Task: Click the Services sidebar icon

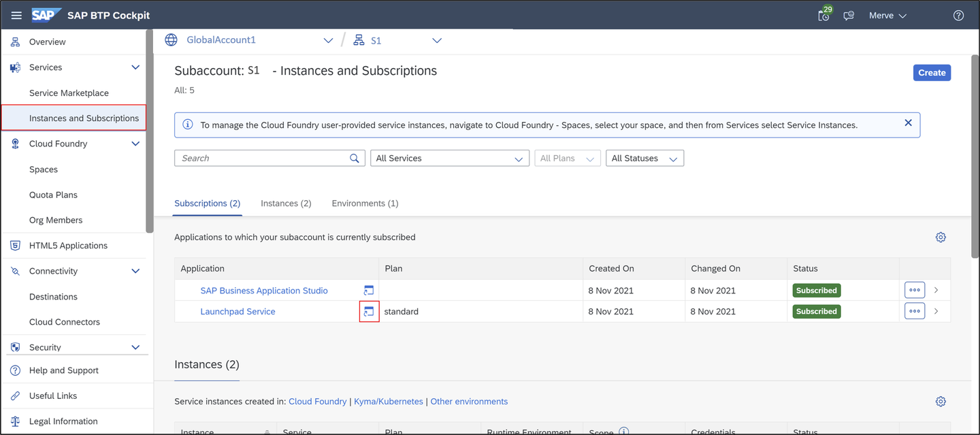Action: (15, 67)
